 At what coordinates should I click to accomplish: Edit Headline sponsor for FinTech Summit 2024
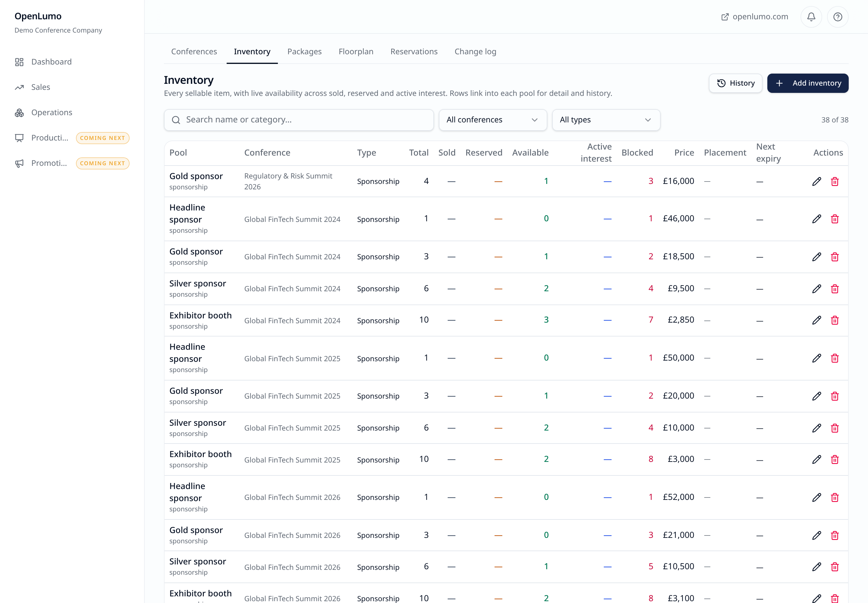click(x=817, y=219)
